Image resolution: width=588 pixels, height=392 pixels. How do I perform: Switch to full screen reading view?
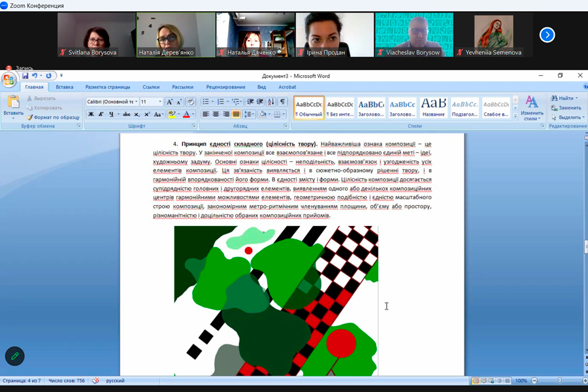483,381
